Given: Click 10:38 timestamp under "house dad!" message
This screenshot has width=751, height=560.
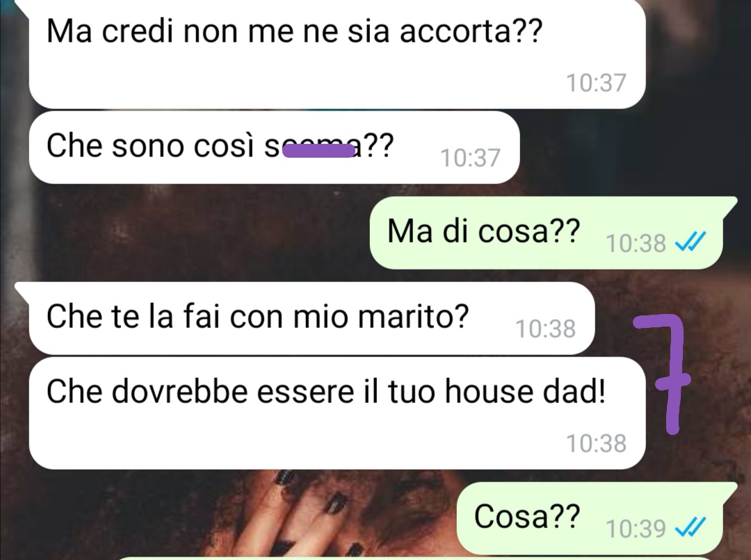Looking at the screenshot, I should point(596,443).
